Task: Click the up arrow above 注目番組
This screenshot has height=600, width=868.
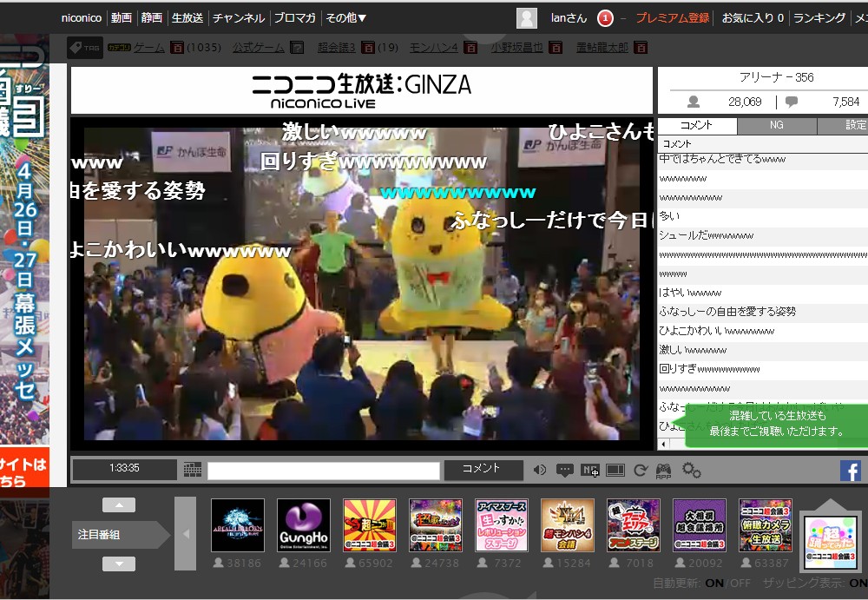Action: 119,504
